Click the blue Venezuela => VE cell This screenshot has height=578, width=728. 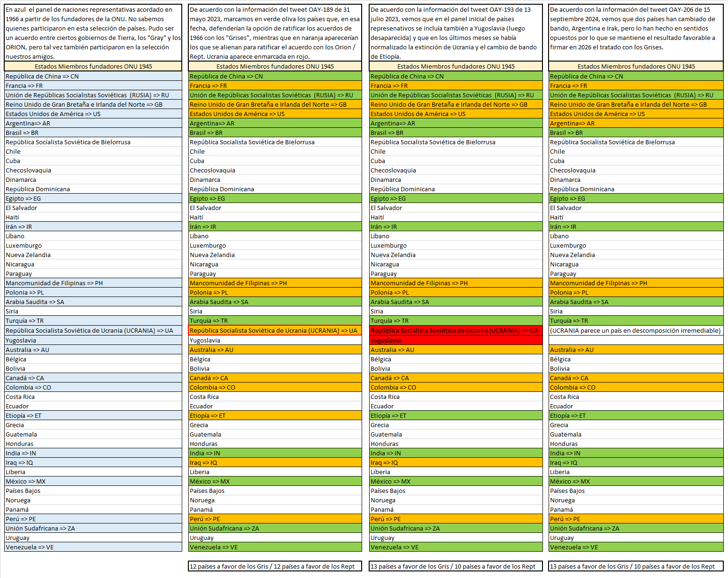coord(93,547)
